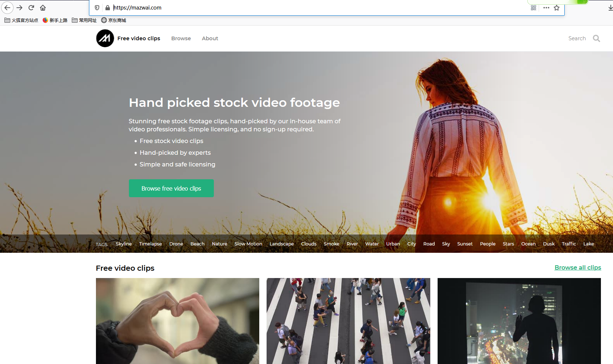The image size is (613, 364).
Task: Open the browser home page icon
Action: coord(43,7)
